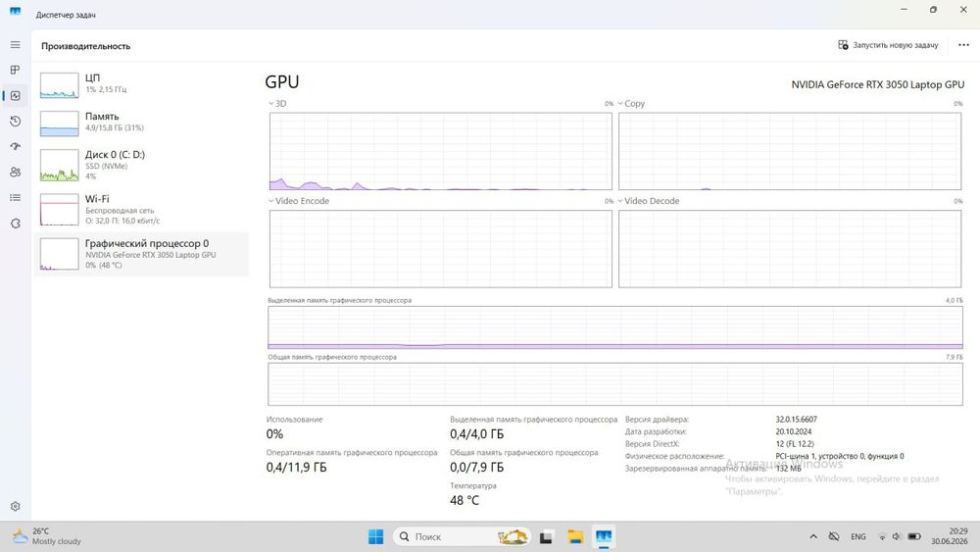Click the disk mini graph thumbnail
The width and height of the screenshot is (980, 552).
[60, 166]
